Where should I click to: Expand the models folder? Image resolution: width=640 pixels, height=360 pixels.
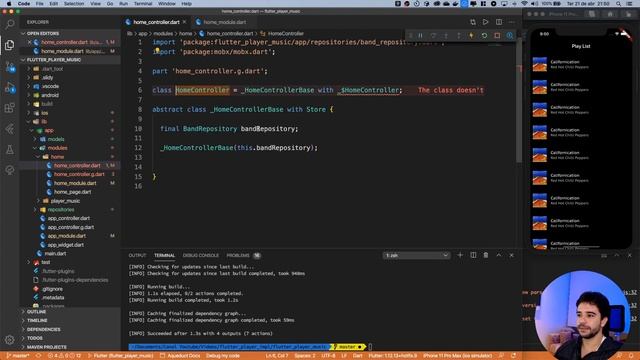point(56,139)
